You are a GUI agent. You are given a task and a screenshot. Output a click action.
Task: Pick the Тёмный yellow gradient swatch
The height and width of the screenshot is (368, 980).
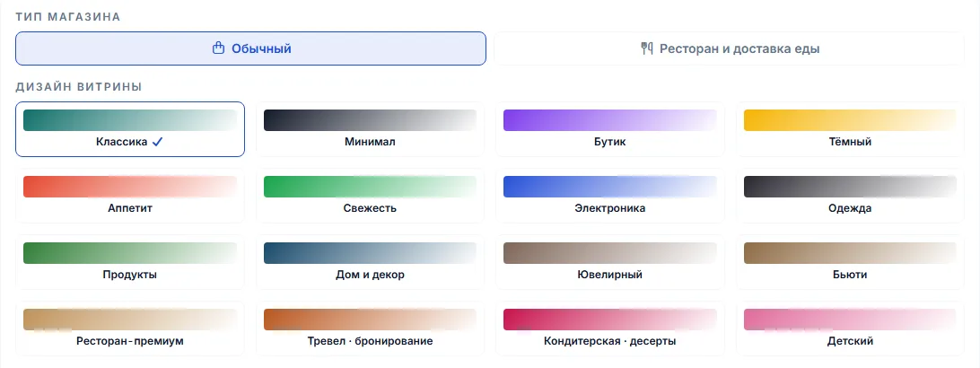click(850, 120)
